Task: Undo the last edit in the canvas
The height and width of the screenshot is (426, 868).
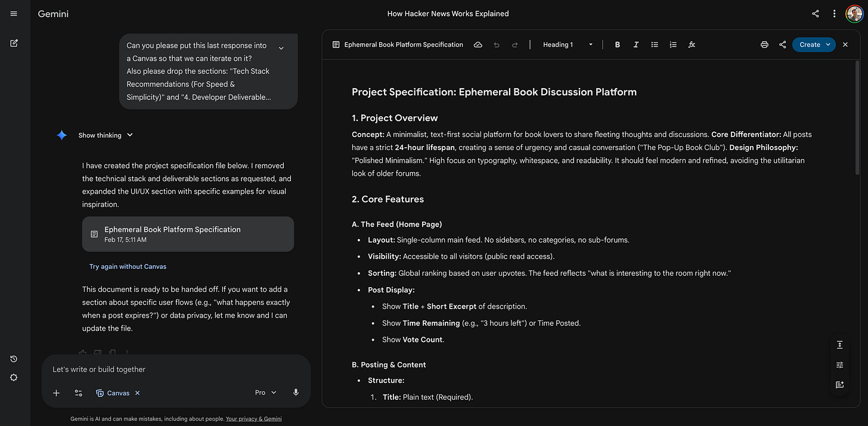Action: coord(496,44)
